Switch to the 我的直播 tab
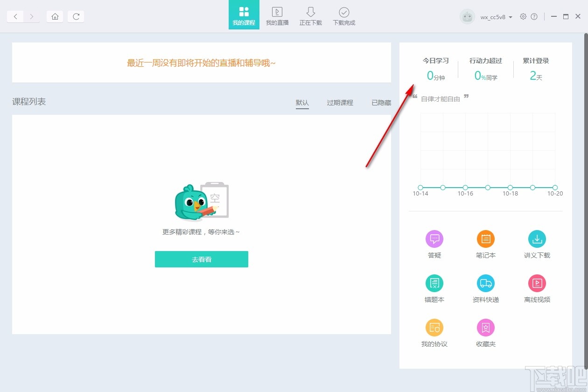Screen dimensions: 588x392 tap(277, 15)
